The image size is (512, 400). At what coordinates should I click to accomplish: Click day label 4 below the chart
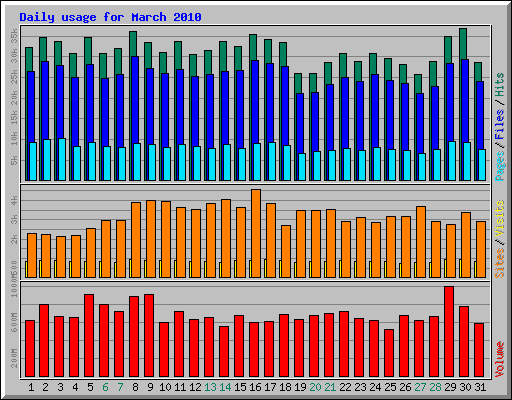[x=75, y=387]
